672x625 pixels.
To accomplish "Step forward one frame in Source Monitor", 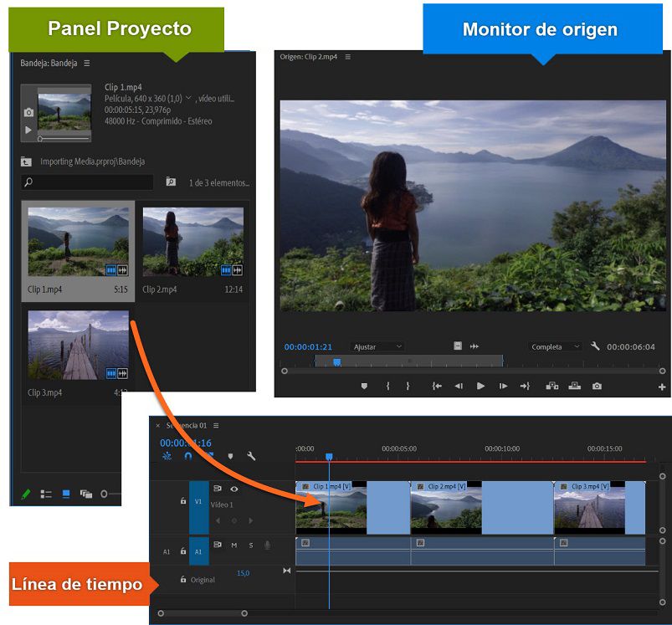I will pyautogui.click(x=503, y=386).
